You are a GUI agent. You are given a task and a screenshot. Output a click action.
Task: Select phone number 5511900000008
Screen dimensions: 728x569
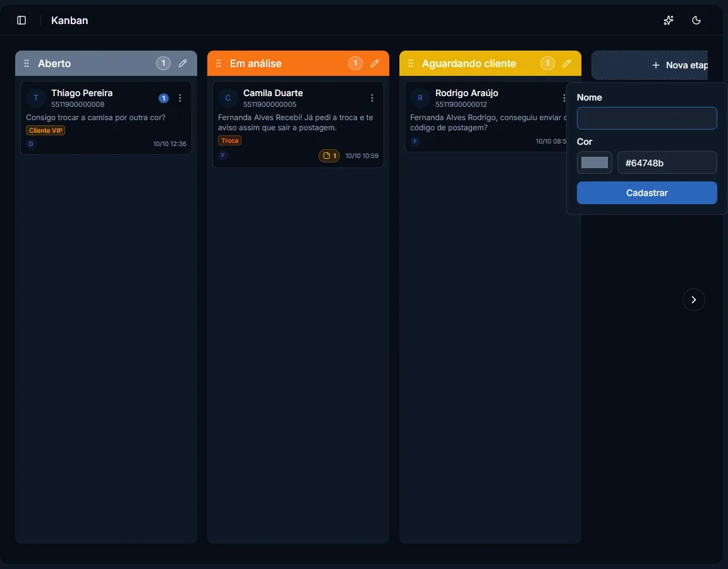78,104
